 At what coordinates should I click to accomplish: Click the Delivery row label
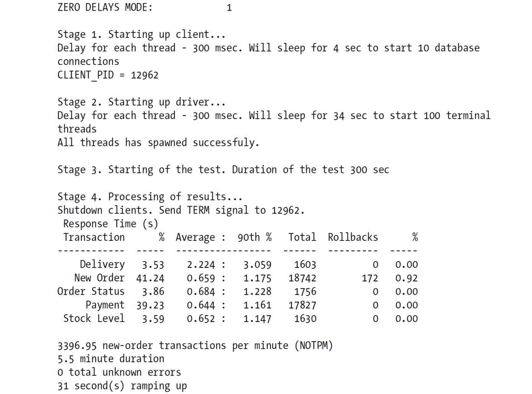pos(102,265)
